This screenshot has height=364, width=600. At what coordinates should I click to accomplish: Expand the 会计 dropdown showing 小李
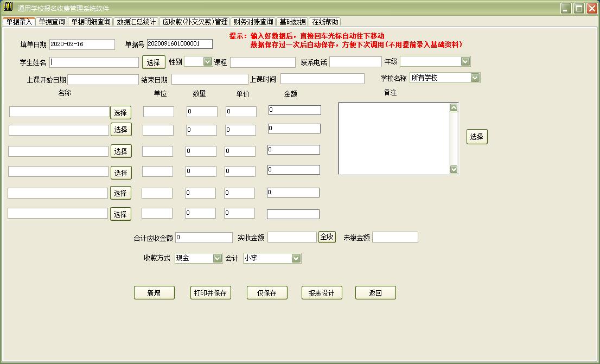coord(296,258)
